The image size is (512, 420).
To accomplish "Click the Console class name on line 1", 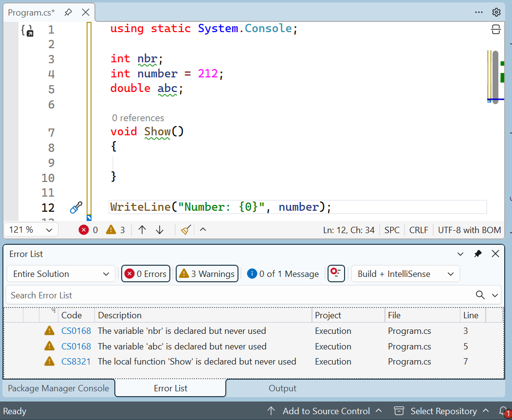I will [x=268, y=28].
